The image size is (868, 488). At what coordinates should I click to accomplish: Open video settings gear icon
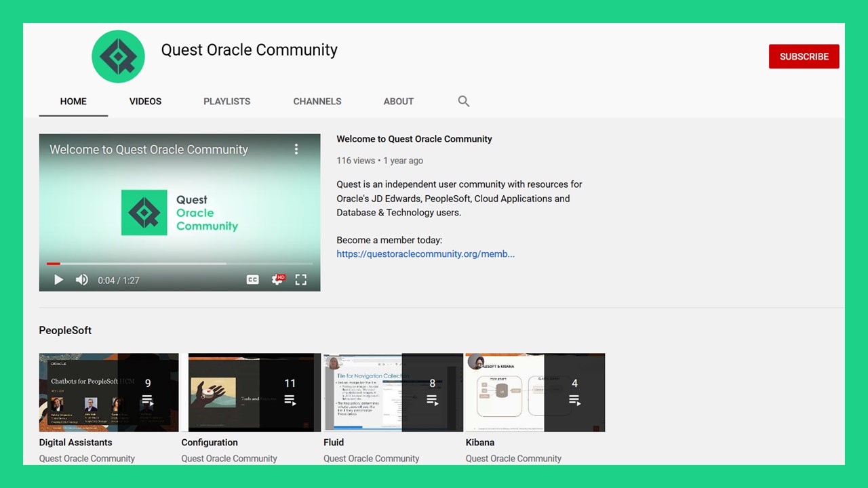pyautogui.click(x=277, y=280)
